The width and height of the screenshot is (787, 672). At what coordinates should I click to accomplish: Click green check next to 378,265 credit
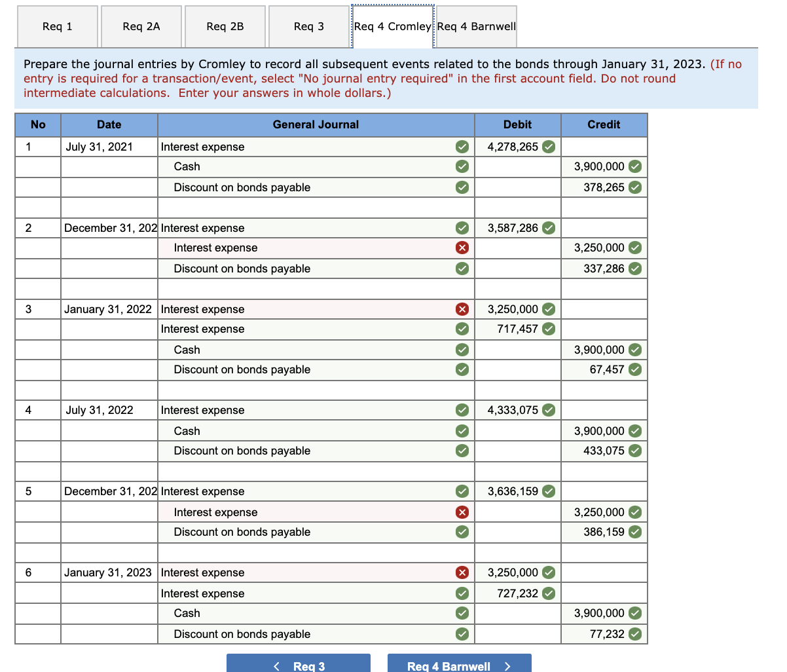pos(635,187)
